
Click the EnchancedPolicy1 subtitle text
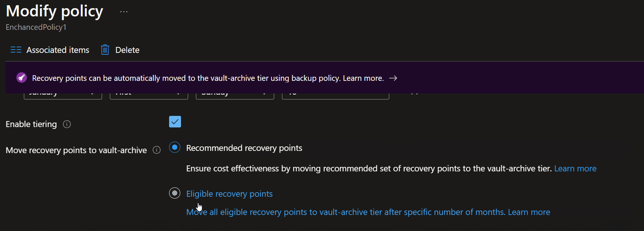36,27
